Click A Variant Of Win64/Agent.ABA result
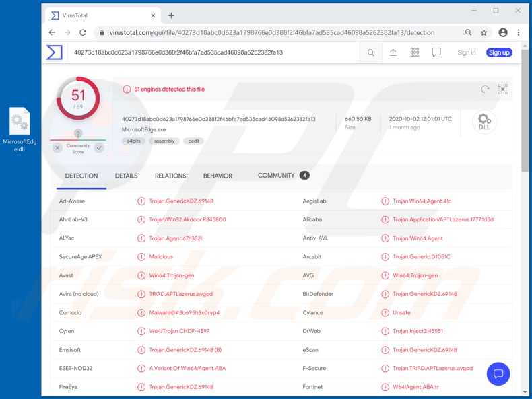 (187, 369)
